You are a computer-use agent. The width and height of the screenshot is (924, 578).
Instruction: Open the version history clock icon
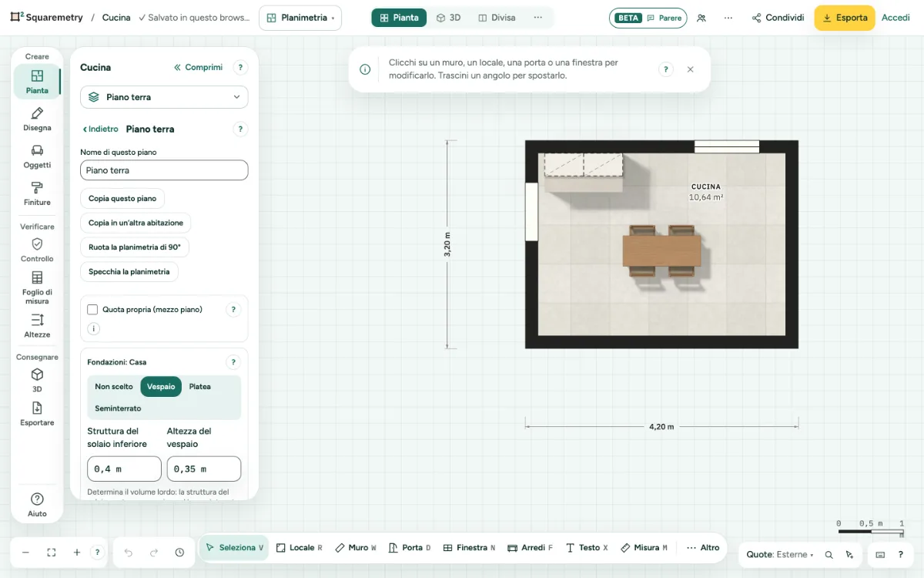point(179,553)
